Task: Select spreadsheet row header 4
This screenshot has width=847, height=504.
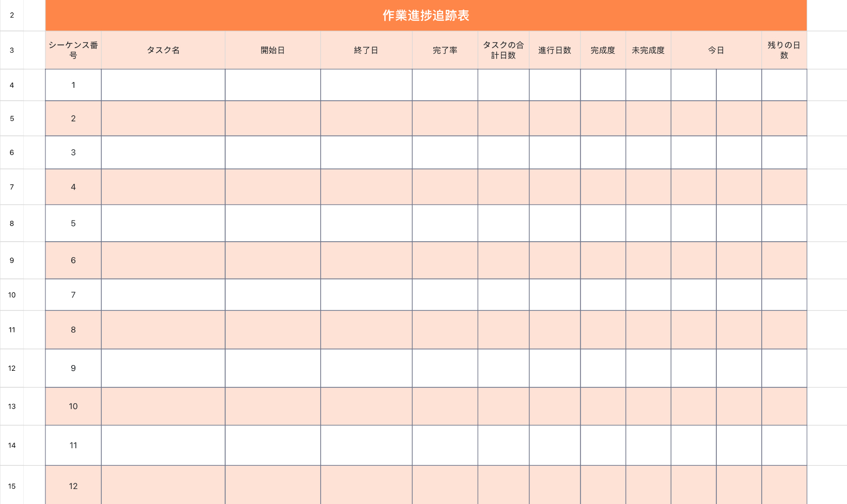Action: (x=11, y=85)
